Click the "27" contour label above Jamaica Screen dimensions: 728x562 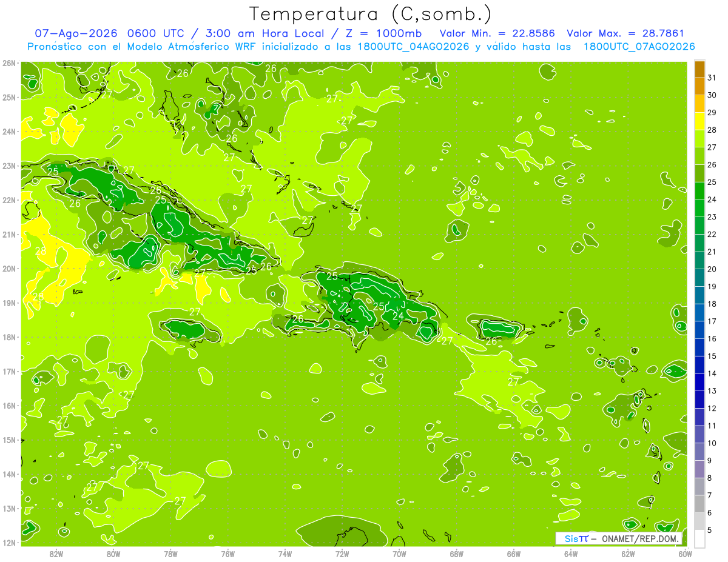[x=195, y=312]
